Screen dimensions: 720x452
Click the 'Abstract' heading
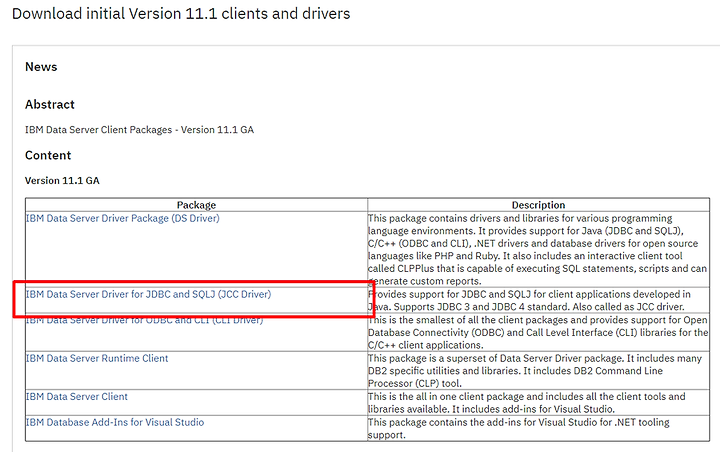tap(50, 104)
